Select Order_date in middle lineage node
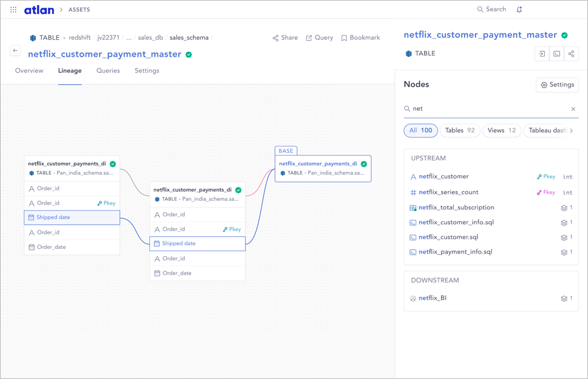 pos(198,273)
